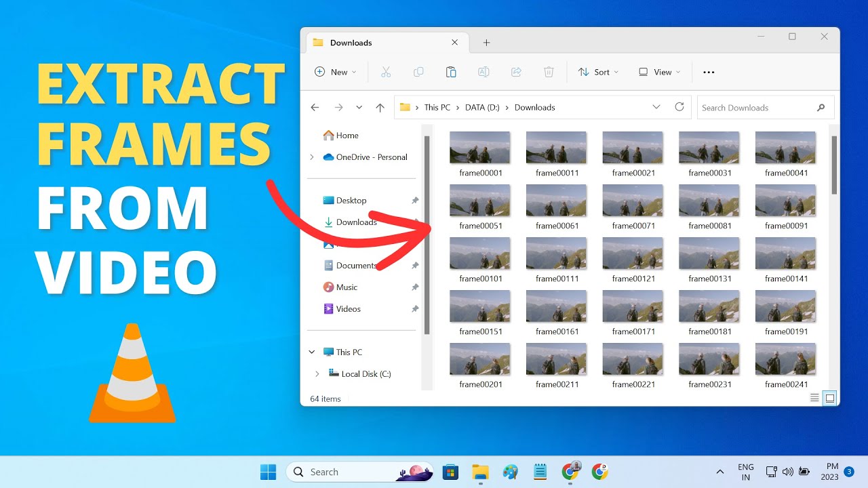Image resolution: width=868 pixels, height=488 pixels.
Task: Select Desktop in the navigation pane
Action: pyautogui.click(x=344, y=201)
